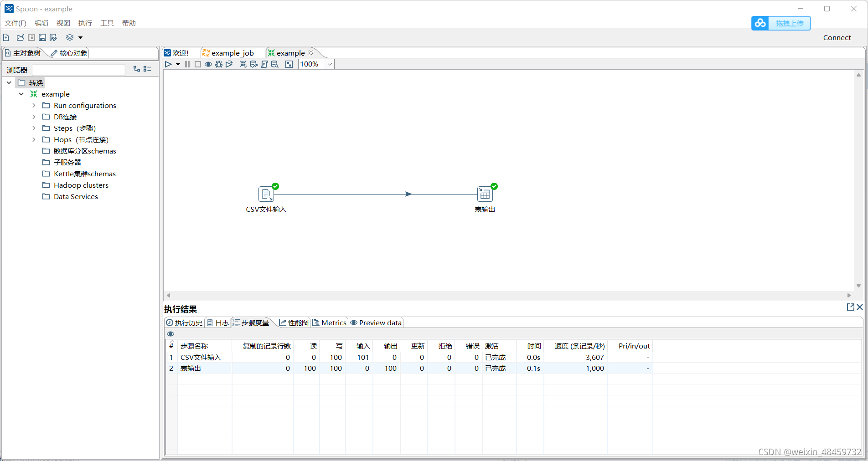Select the CSV文件输入 step on the canvas

(266, 194)
